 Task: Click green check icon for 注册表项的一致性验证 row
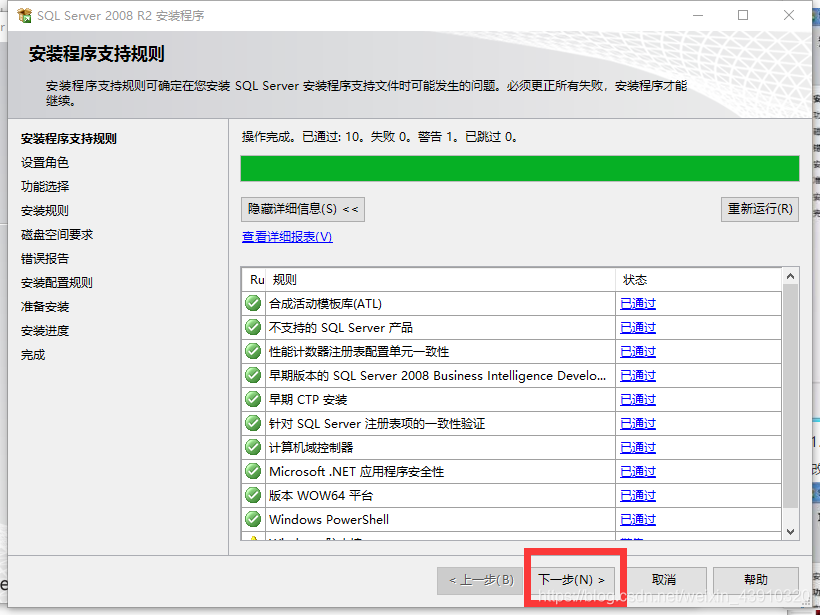tap(253, 424)
